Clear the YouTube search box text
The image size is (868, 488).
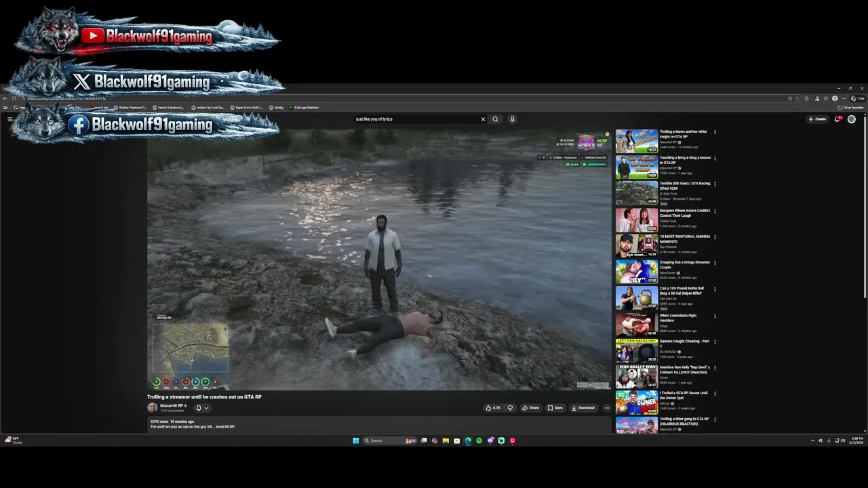click(483, 119)
